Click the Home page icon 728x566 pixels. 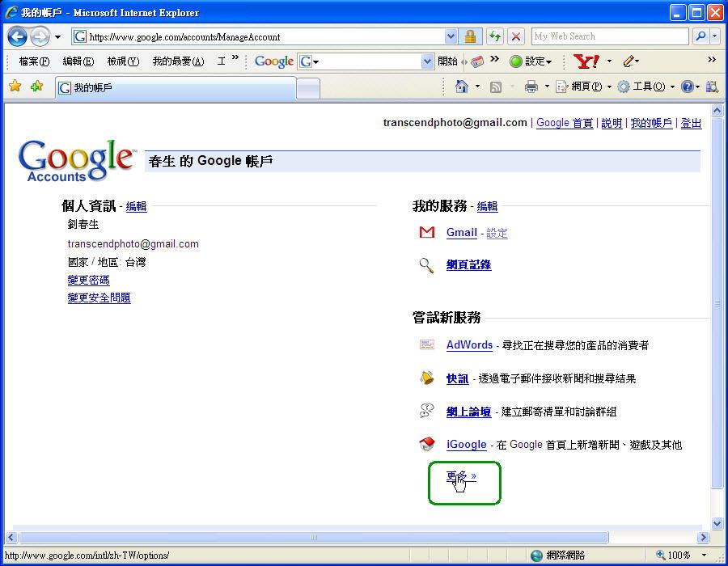462,87
